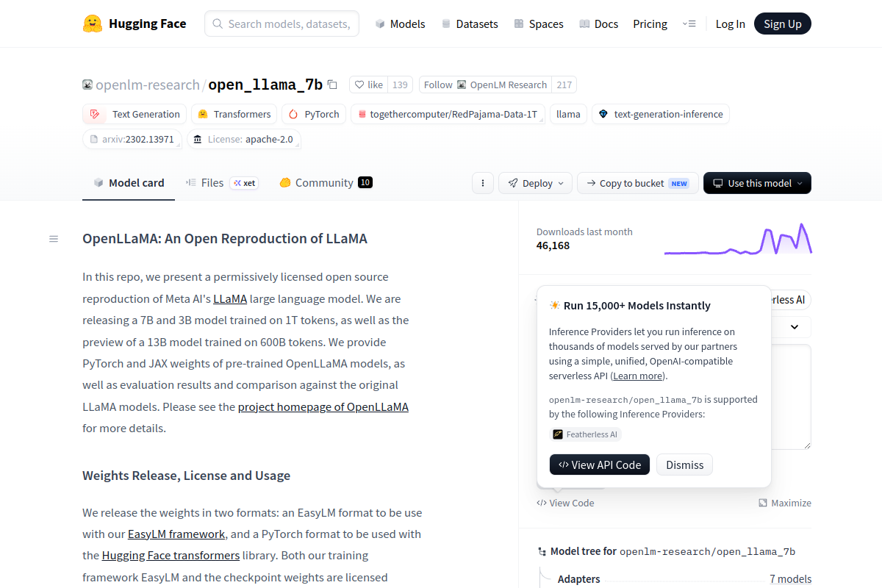Expand the Use this model dropdown
Image resolution: width=882 pixels, height=588 pixels.
pyautogui.click(x=757, y=183)
